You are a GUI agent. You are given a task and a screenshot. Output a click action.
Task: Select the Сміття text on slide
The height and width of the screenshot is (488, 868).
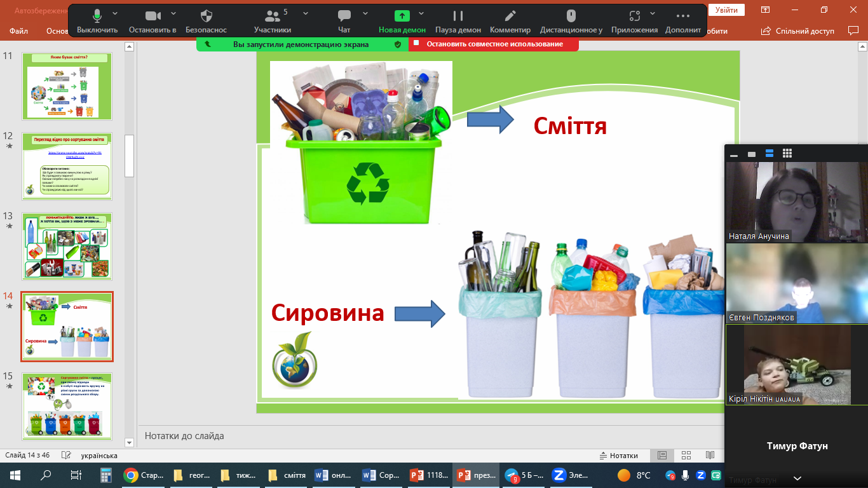570,125
